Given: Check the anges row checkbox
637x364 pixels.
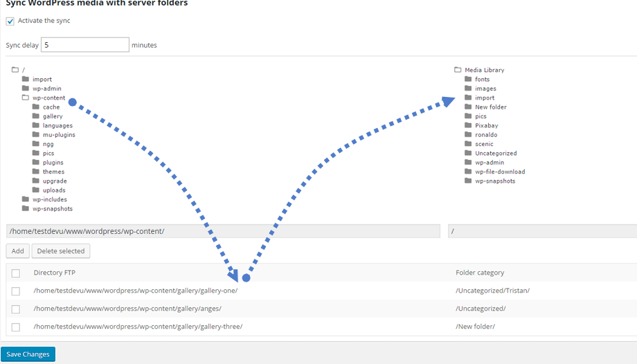Looking at the screenshot, I should coord(16,309).
